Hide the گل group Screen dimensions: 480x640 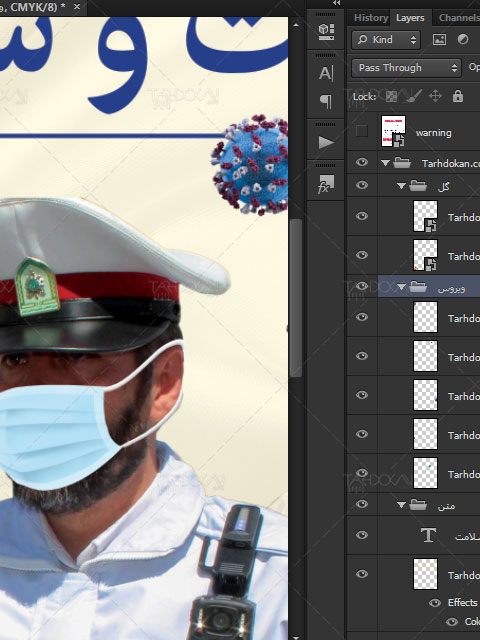[x=362, y=185]
